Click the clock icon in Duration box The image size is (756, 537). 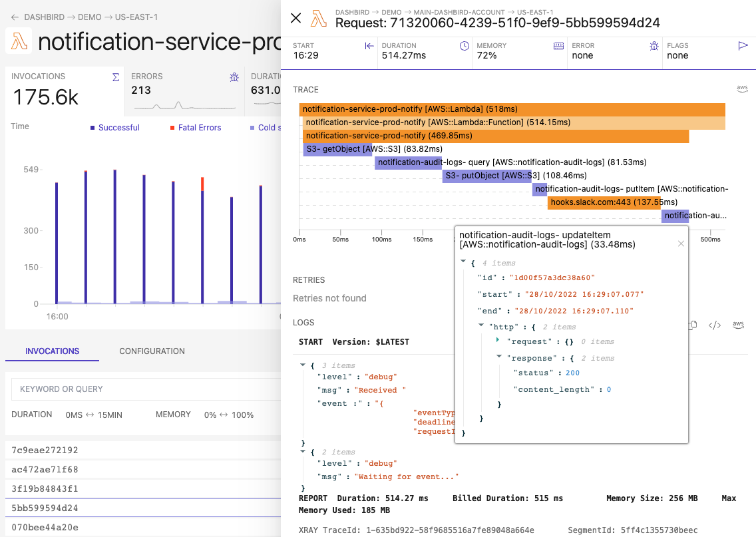464,46
